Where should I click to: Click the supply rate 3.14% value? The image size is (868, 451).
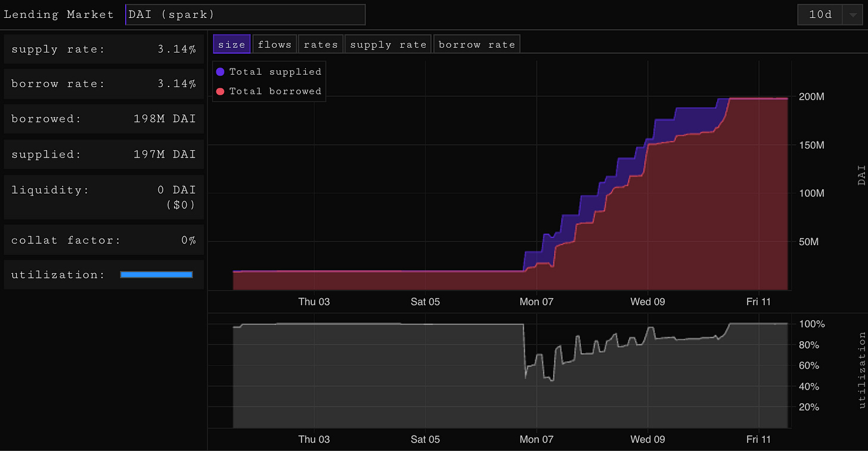(177, 49)
